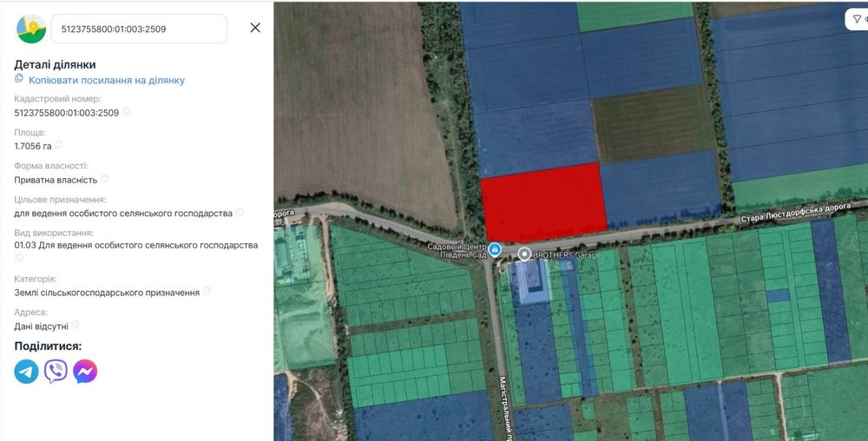Share parcel via Telegram
The image size is (868, 441).
click(x=27, y=372)
